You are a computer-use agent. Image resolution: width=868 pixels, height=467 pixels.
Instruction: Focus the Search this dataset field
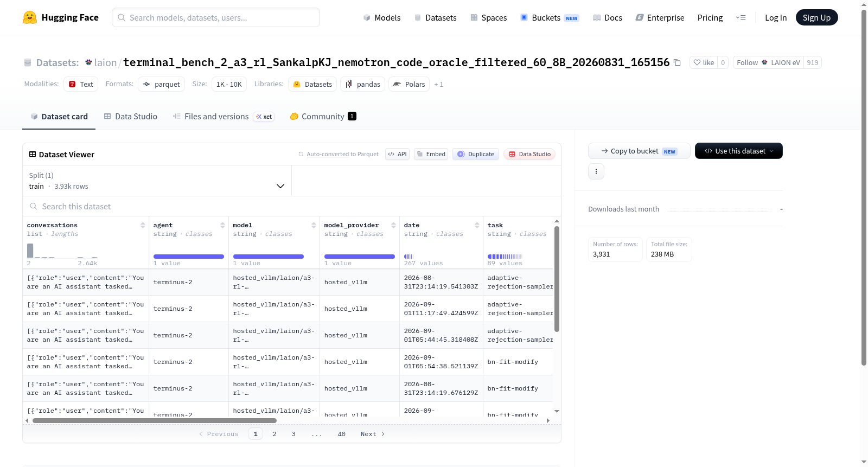click(292, 207)
